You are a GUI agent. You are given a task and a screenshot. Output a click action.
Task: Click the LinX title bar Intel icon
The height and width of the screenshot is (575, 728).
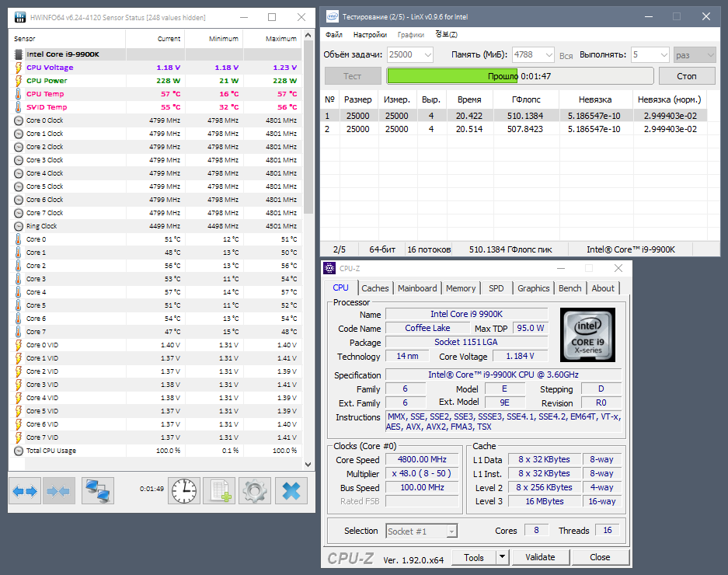[333, 17]
